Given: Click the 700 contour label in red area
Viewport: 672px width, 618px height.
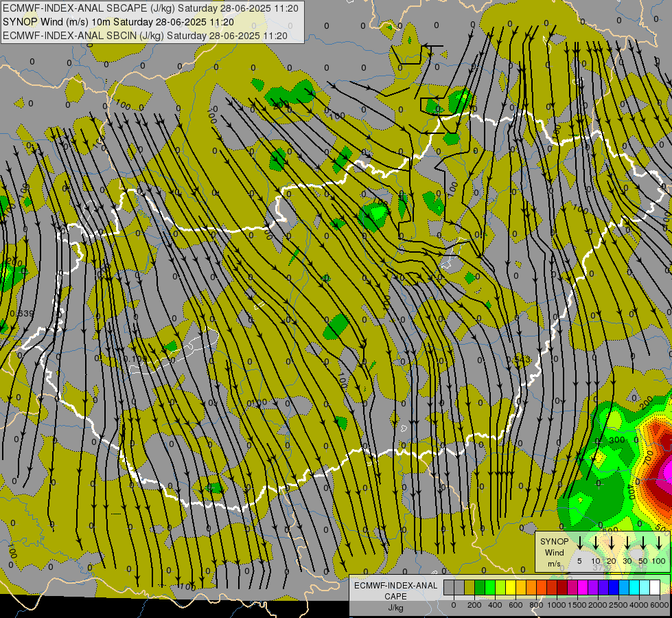Looking at the screenshot, I should click(x=648, y=457).
